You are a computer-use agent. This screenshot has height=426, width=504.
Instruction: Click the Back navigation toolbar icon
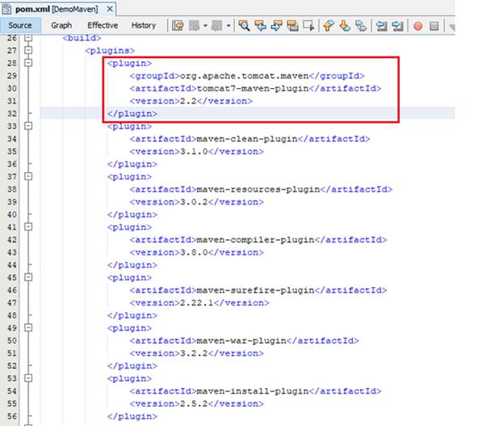pos(194,25)
